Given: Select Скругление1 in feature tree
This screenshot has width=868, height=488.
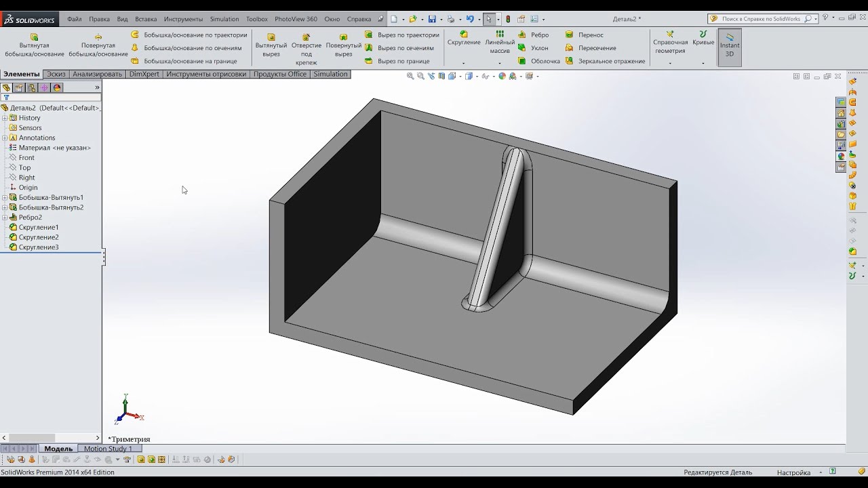Looking at the screenshot, I should pyautogui.click(x=35, y=227).
